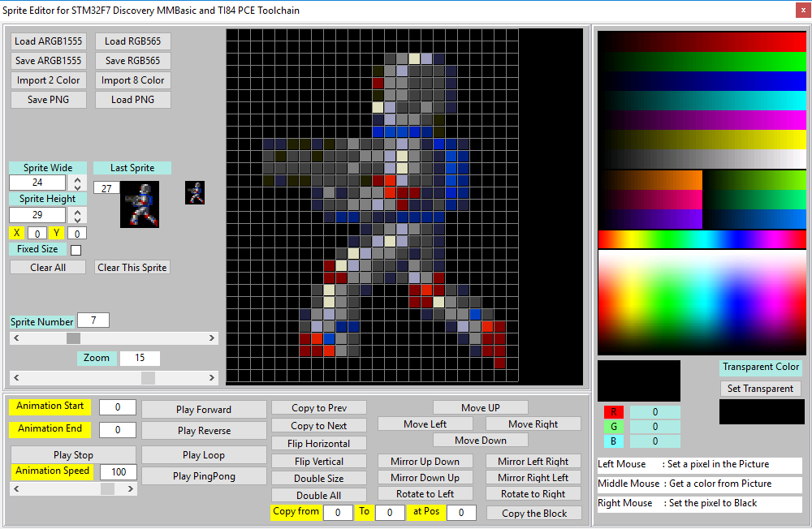
Task: Click the Clear All button
Action: 48,268
